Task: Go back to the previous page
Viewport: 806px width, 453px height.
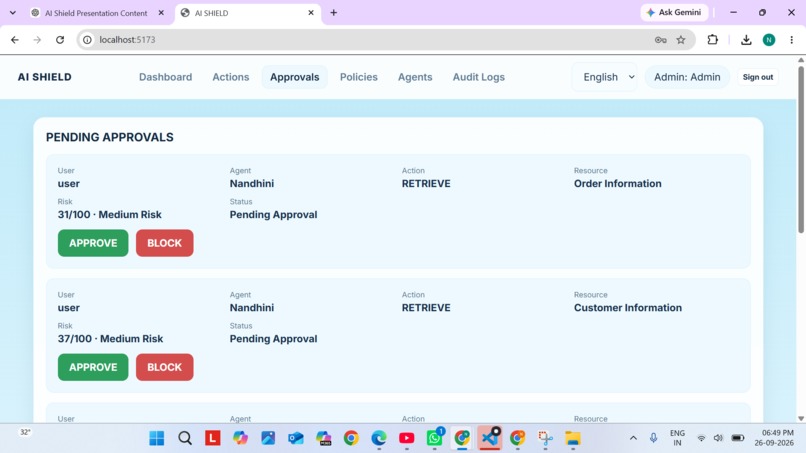Action: (x=14, y=40)
